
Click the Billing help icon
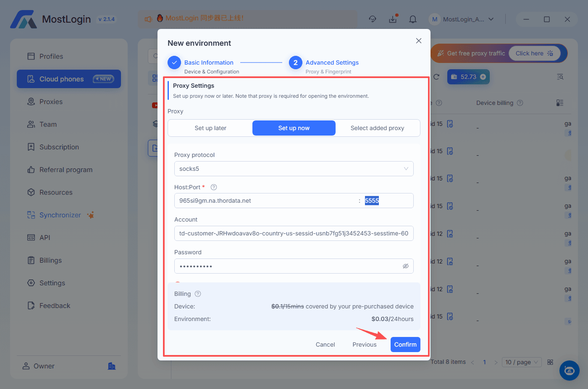pyautogui.click(x=198, y=294)
